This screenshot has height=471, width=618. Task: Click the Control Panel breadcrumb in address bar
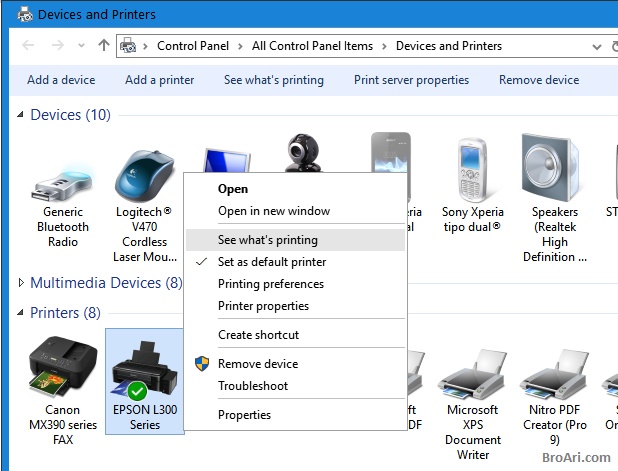coord(192,46)
